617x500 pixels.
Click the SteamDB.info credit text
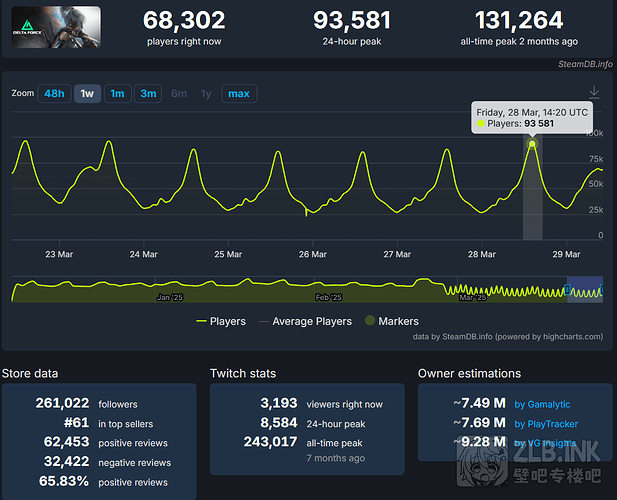pos(585,64)
